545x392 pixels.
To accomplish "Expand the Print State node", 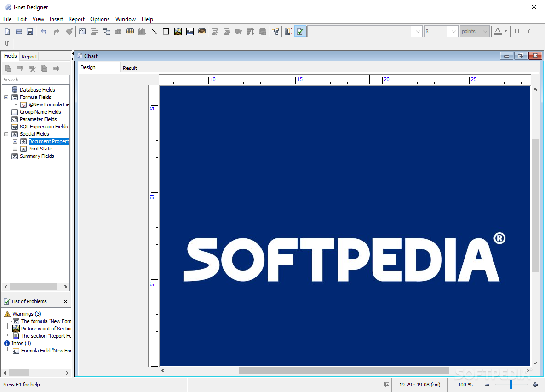I will (15, 149).
